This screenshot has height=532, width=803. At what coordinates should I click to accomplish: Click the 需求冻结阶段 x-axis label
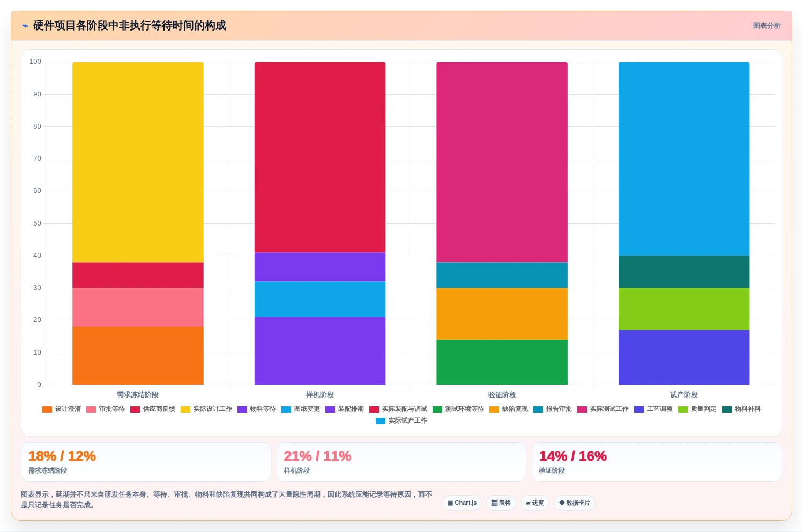pyautogui.click(x=138, y=395)
